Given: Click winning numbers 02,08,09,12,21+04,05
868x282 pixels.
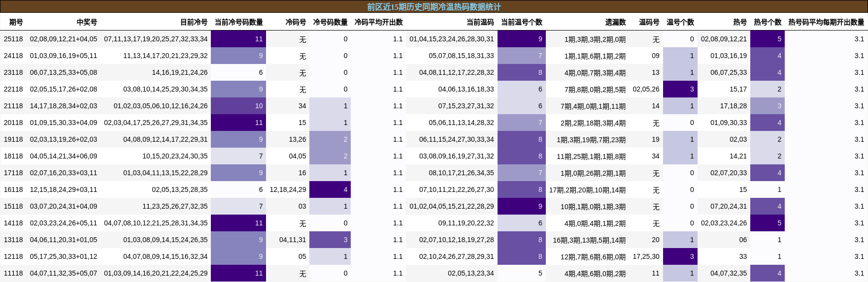Looking at the screenshot, I should pyautogui.click(x=64, y=39).
